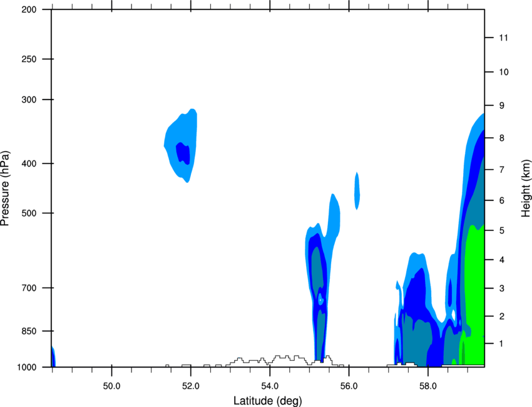Click the 52.0 latitude tick label

(191, 386)
